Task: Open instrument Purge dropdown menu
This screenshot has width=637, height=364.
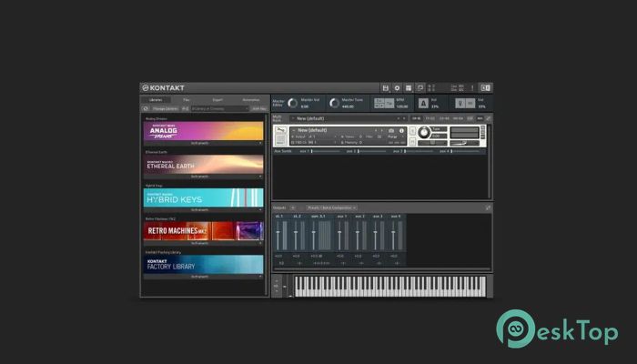Action: [x=395, y=136]
